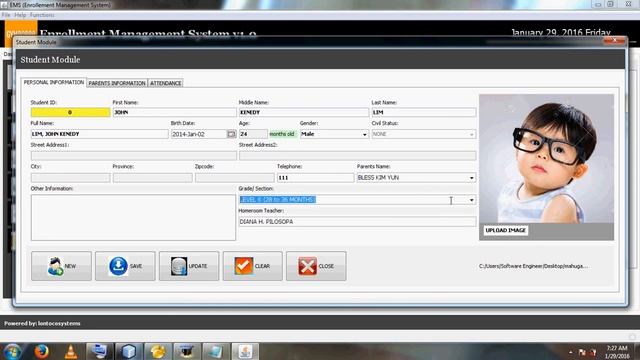Click the Middle Name field KENEDY
The height and width of the screenshot is (360, 640).
(304, 112)
